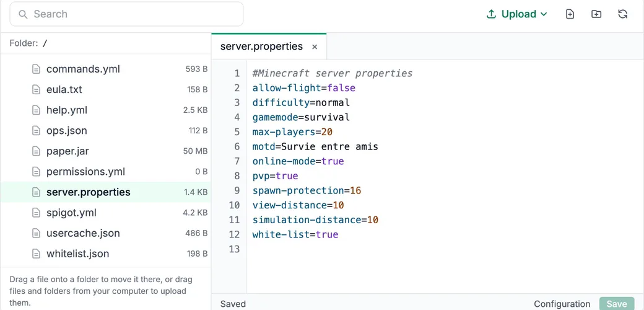Image resolution: width=644 pixels, height=310 pixels.
Task: Click the new folder icon
Action: 596,14
